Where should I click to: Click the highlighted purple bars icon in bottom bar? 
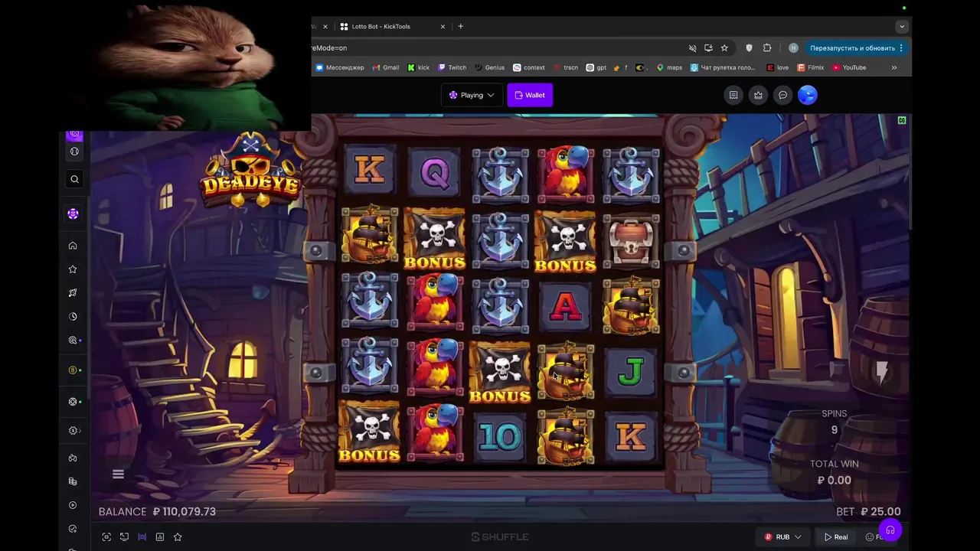click(142, 537)
